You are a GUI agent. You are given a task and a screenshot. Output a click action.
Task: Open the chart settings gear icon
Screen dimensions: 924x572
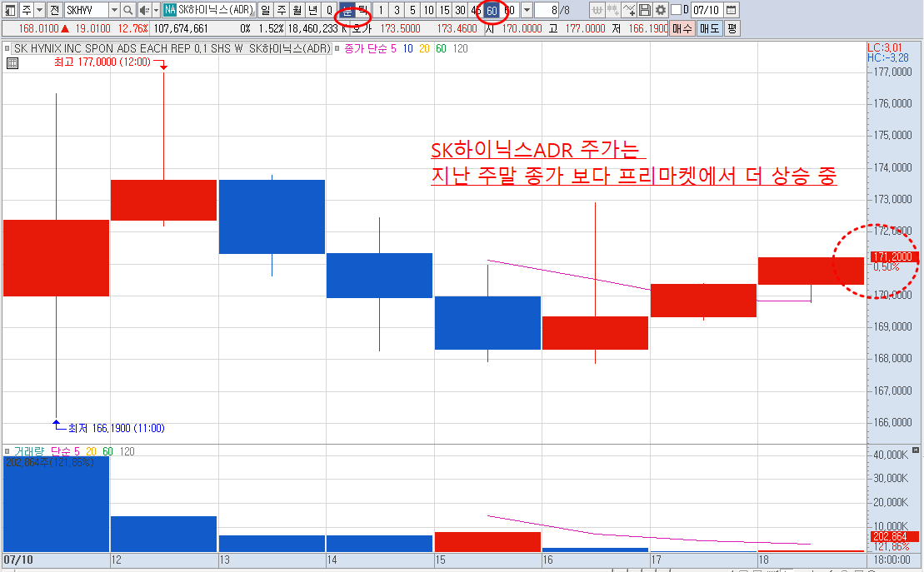point(661,10)
